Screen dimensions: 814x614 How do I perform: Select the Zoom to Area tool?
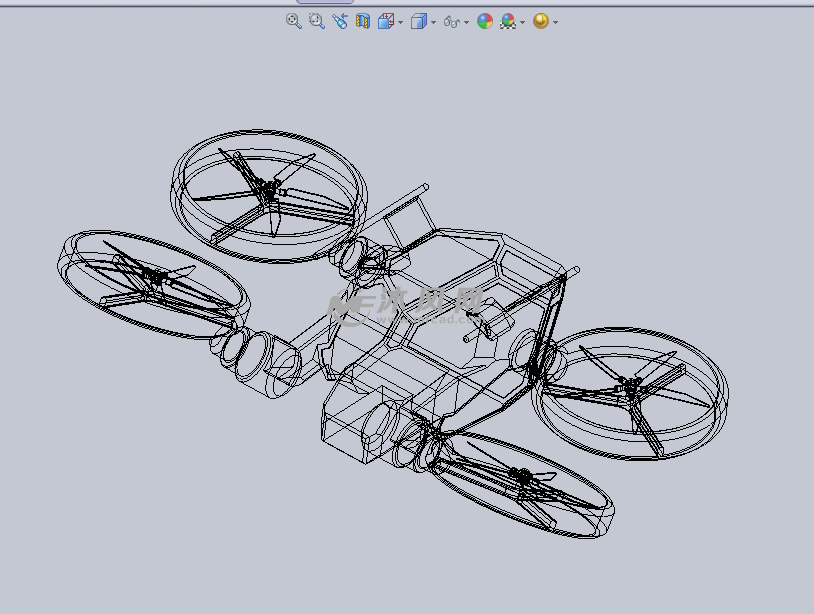(317, 21)
